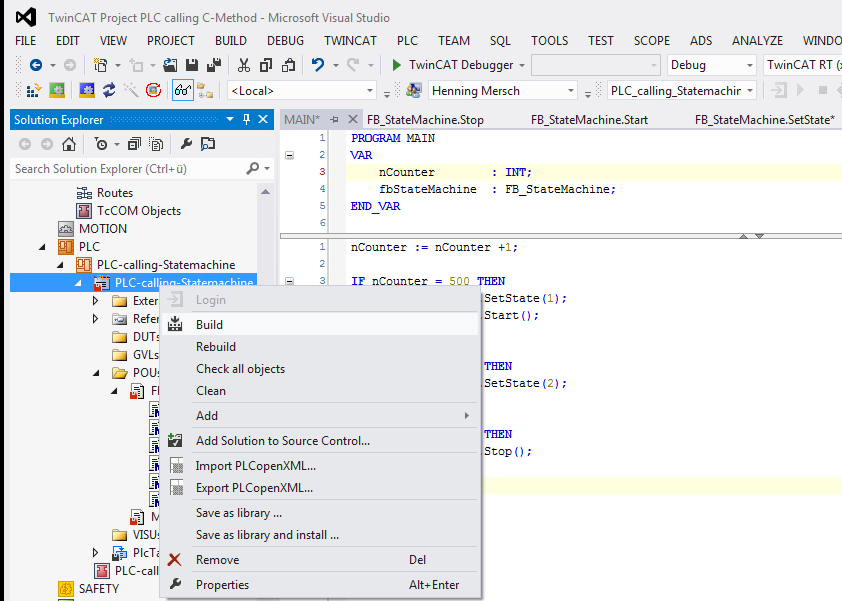Click Check all objects in context menu
Image resolution: width=842 pixels, height=601 pixels.
[x=320, y=368]
